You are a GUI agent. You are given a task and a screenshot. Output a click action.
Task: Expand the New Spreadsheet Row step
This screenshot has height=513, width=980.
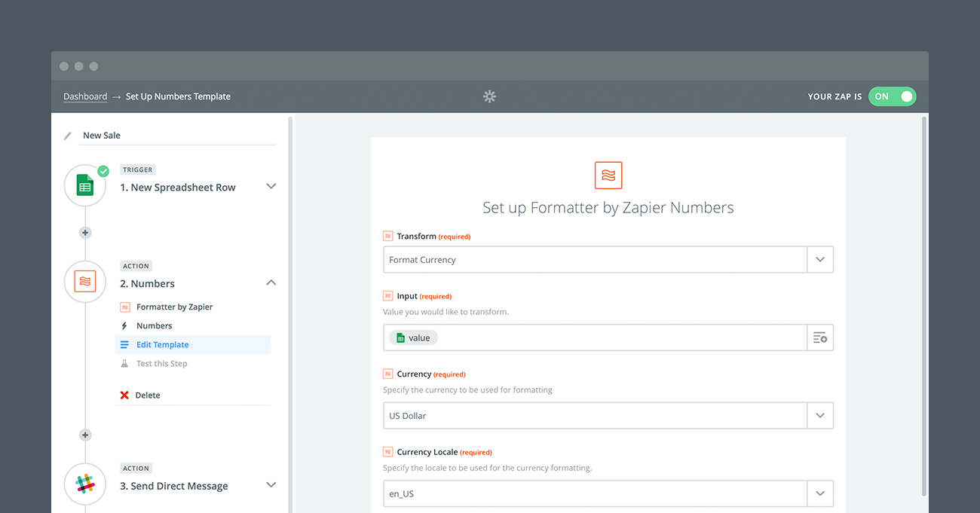(271, 186)
